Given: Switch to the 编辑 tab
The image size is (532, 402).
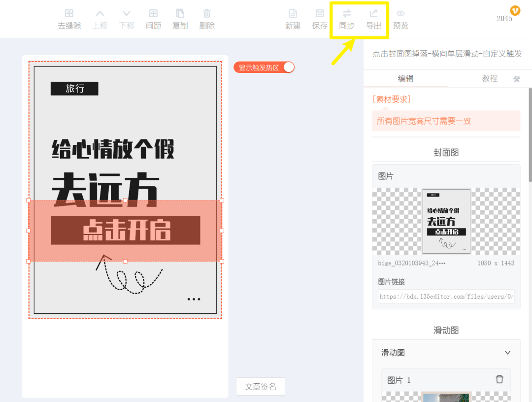Looking at the screenshot, I should 405,79.
